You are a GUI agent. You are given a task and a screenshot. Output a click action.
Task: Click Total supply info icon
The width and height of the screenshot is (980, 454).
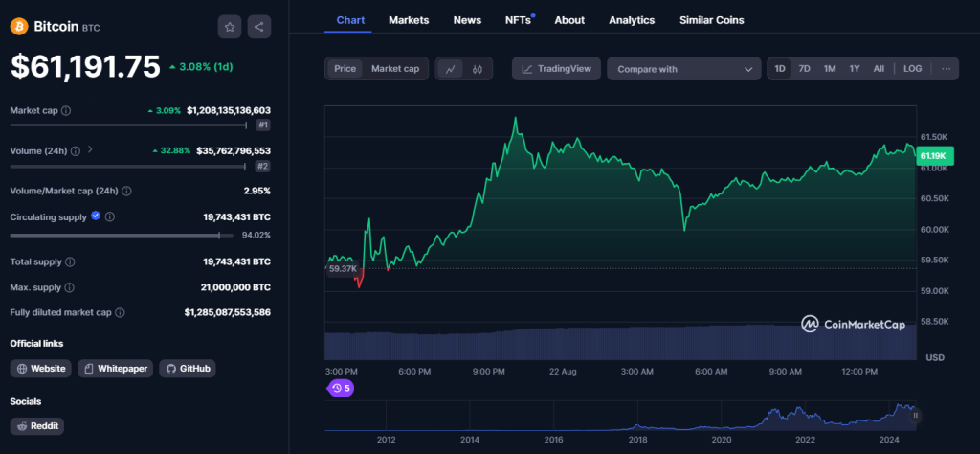click(71, 262)
